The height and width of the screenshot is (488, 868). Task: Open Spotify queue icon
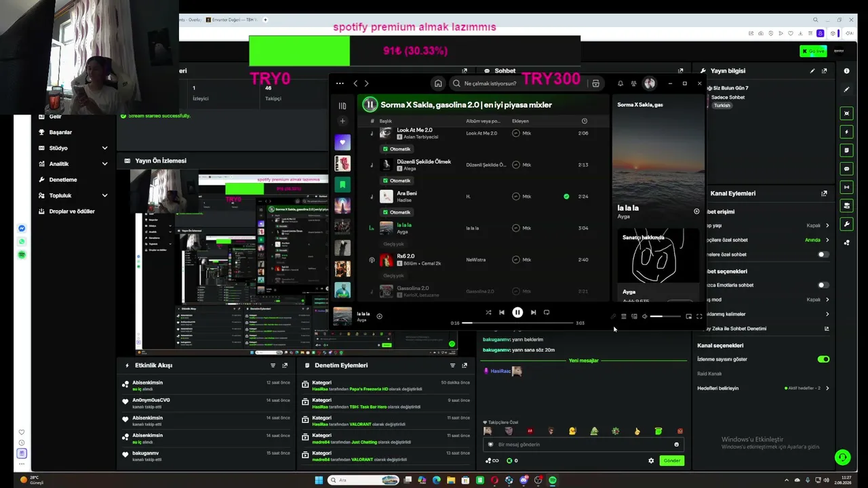click(624, 317)
